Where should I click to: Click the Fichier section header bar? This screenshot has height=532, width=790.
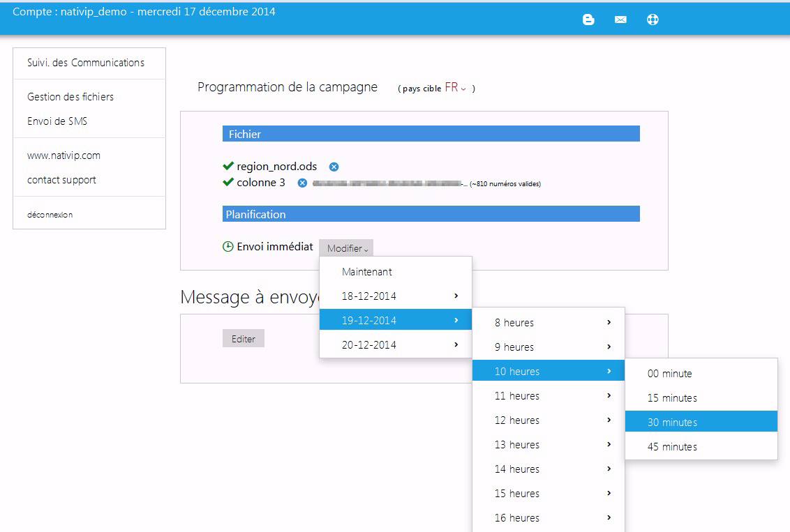point(431,134)
